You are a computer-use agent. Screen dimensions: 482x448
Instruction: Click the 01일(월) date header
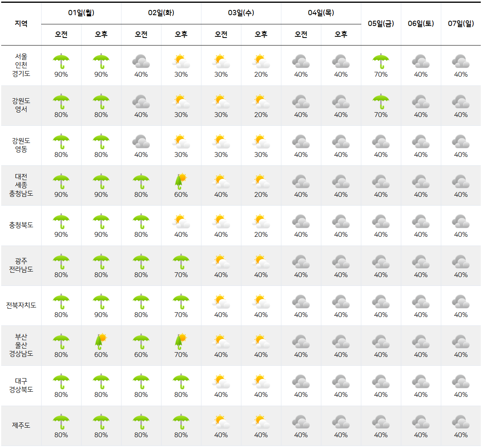coord(81,13)
